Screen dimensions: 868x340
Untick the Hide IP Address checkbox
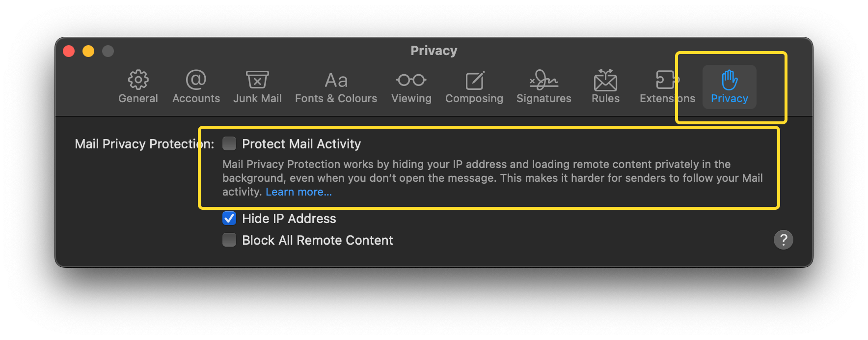click(229, 218)
